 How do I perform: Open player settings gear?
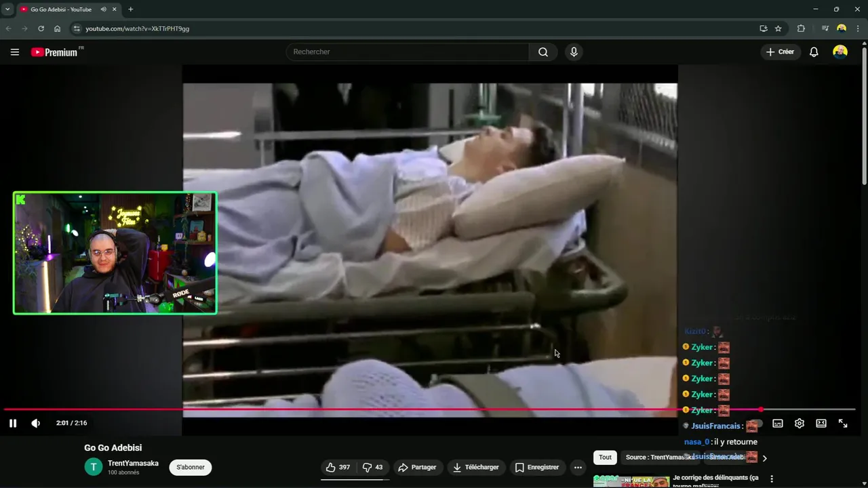(x=800, y=423)
